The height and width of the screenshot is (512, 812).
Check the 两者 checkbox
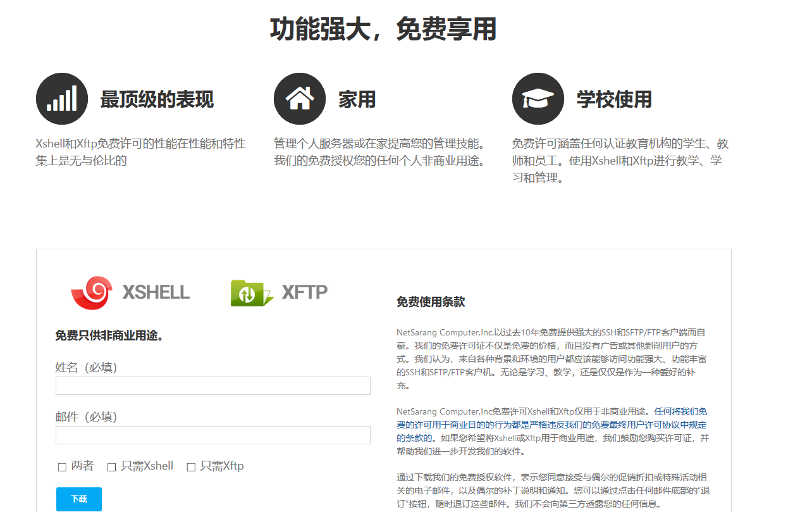pyautogui.click(x=62, y=467)
